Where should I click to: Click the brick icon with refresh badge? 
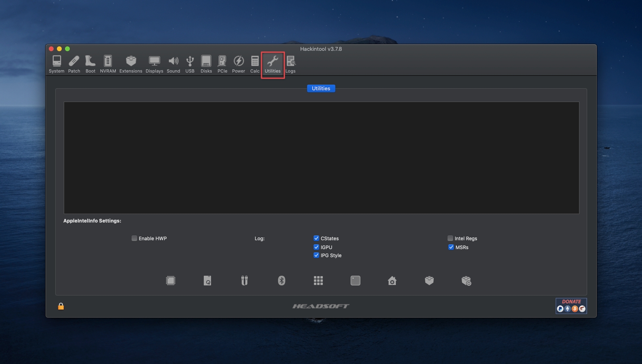coord(466,281)
